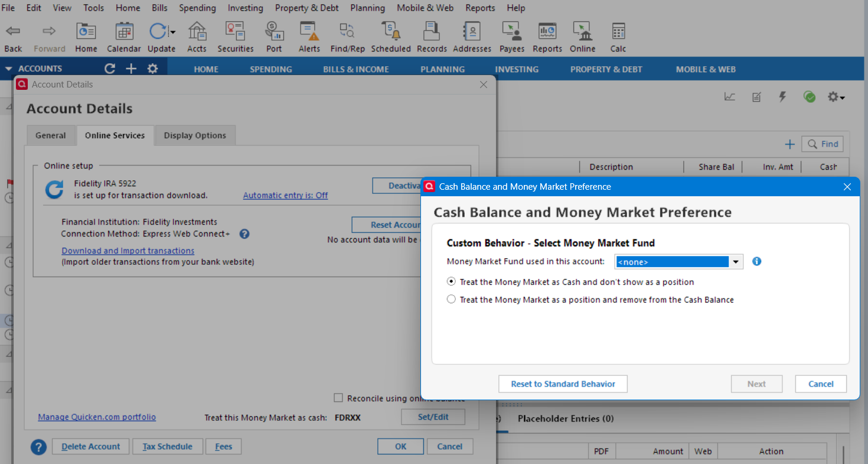The height and width of the screenshot is (464, 868).
Task: Click the Next button
Action: pyautogui.click(x=756, y=384)
